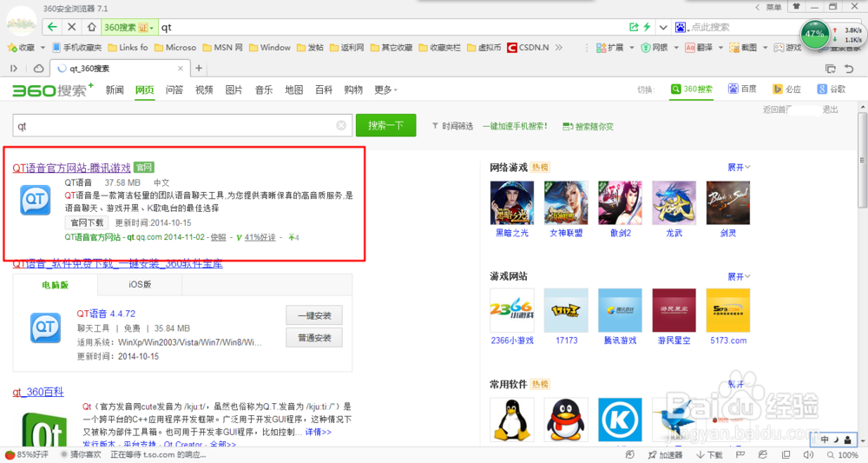Viewport: 868px width, 463px height.
Task: Open the QQ penguin software icon
Action: 566,420
